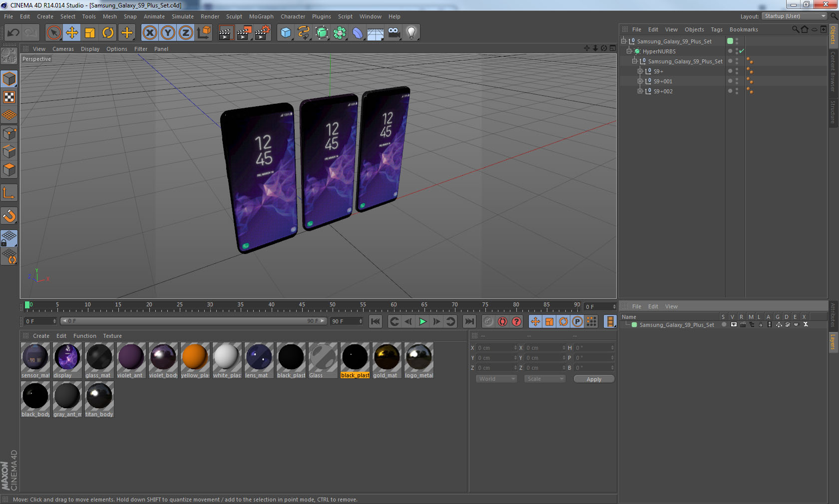Open the vertical Content Browser tab
The width and height of the screenshot is (839, 504).
833,71
